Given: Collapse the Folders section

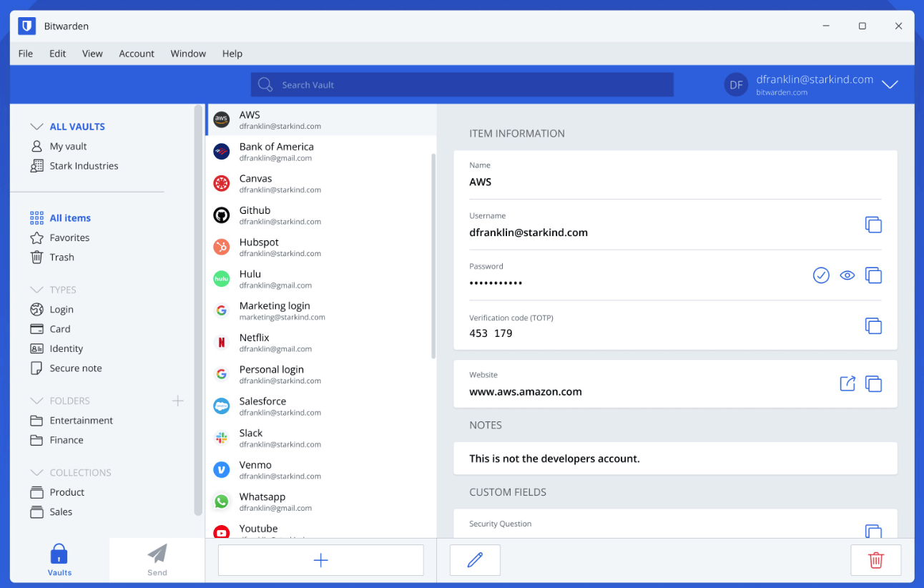Looking at the screenshot, I should pos(36,401).
